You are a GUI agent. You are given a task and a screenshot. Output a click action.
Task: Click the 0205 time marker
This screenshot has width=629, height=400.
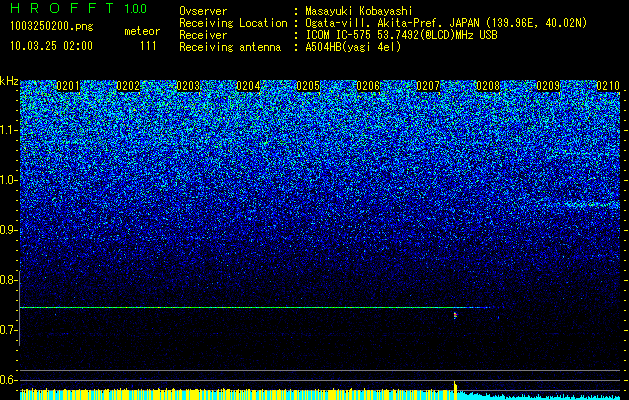pyautogui.click(x=308, y=86)
